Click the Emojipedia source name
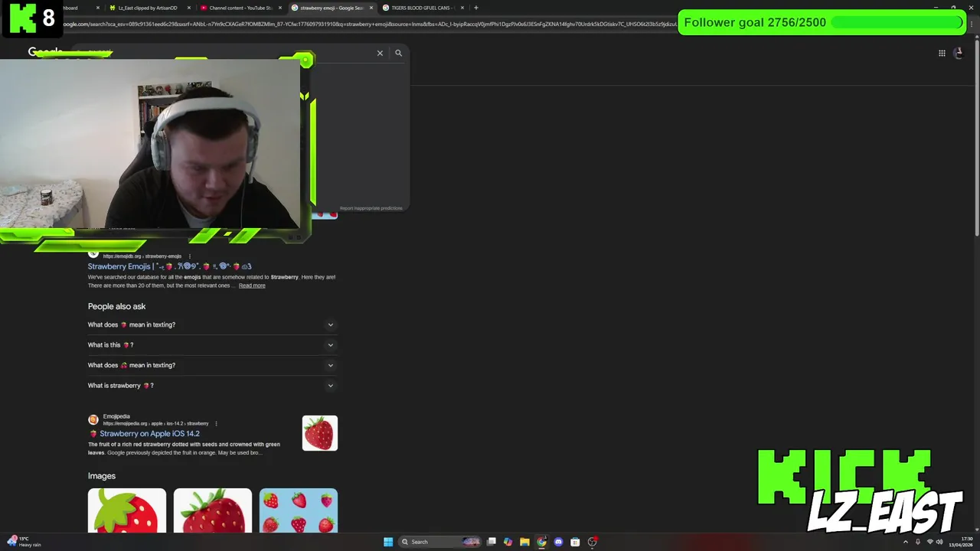 [x=116, y=416]
